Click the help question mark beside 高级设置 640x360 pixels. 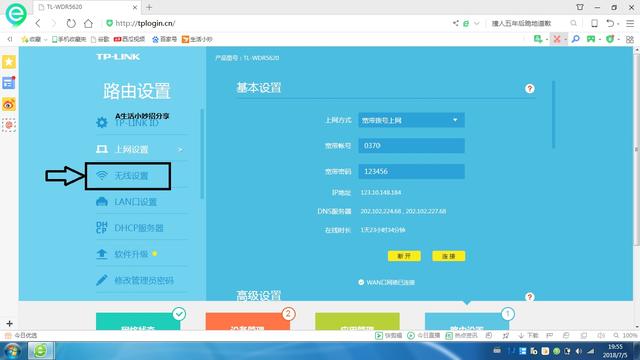pos(529,297)
